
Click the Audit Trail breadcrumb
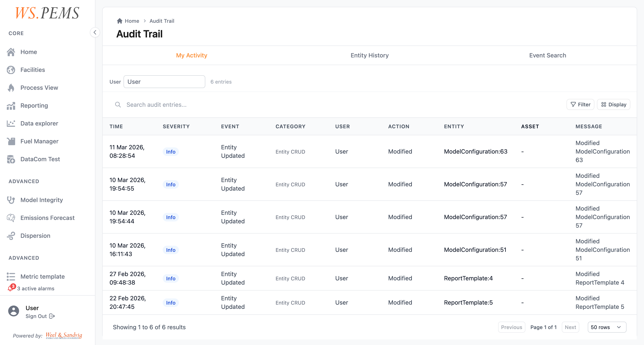pyautogui.click(x=162, y=21)
